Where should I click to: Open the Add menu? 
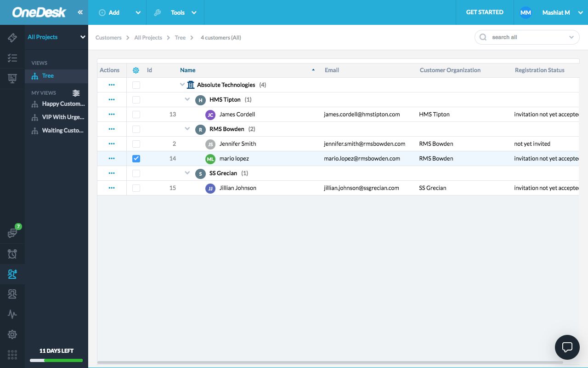113,12
